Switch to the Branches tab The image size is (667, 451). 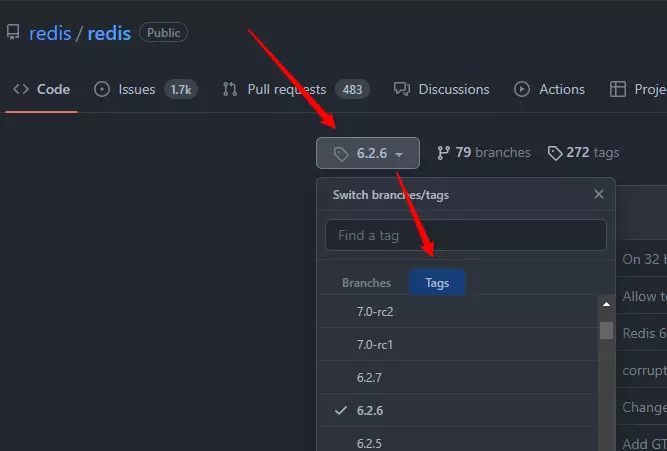tap(366, 283)
